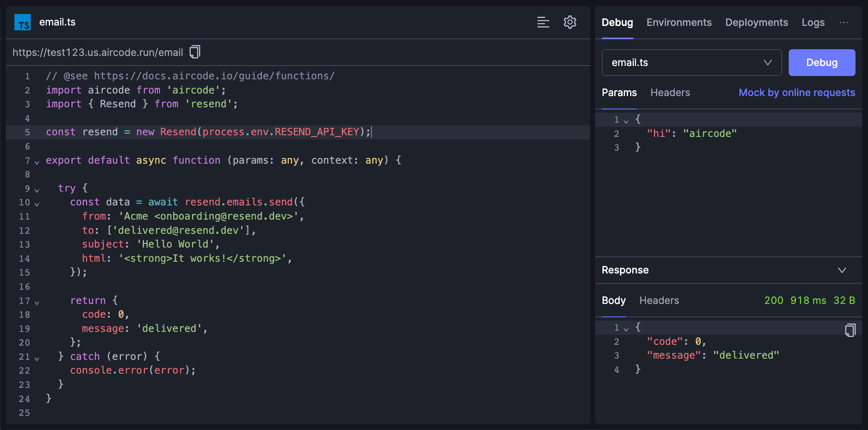Switch to the Debug tab
This screenshot has height=430, width=868.
[617, 23]
